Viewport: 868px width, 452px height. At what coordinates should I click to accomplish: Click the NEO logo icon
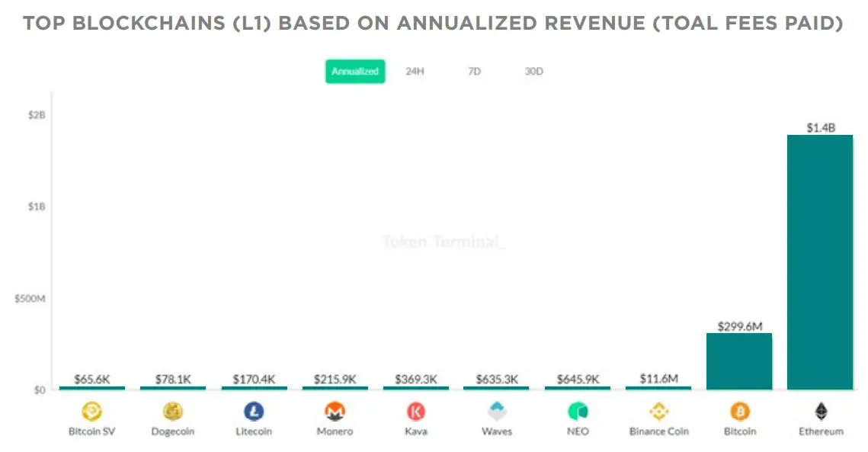click(578, 412)
